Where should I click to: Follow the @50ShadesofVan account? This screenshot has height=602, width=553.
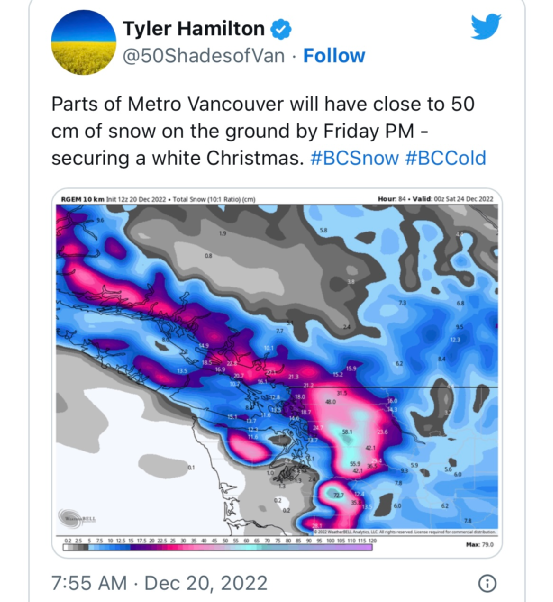point(334,56)
